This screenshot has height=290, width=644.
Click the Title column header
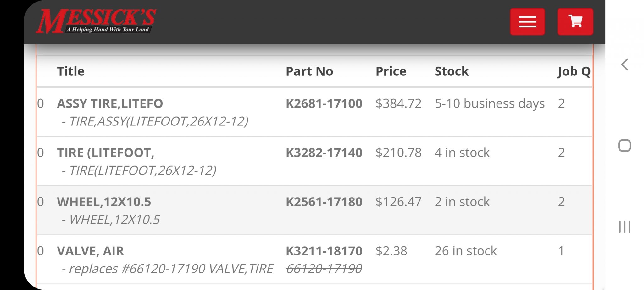(71, 71)
